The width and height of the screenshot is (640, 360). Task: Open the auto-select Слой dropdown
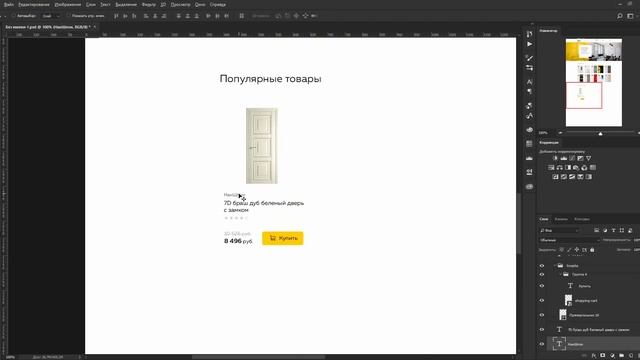[51, 16]
